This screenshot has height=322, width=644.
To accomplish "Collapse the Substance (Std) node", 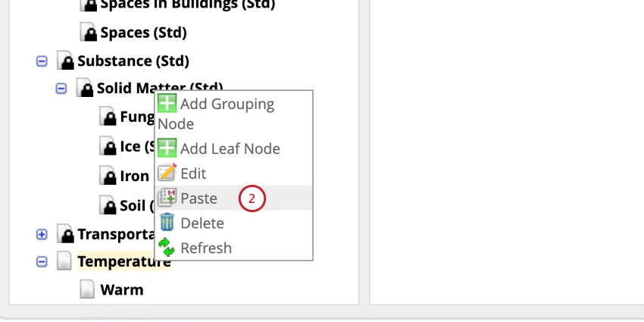I will 42,61.
